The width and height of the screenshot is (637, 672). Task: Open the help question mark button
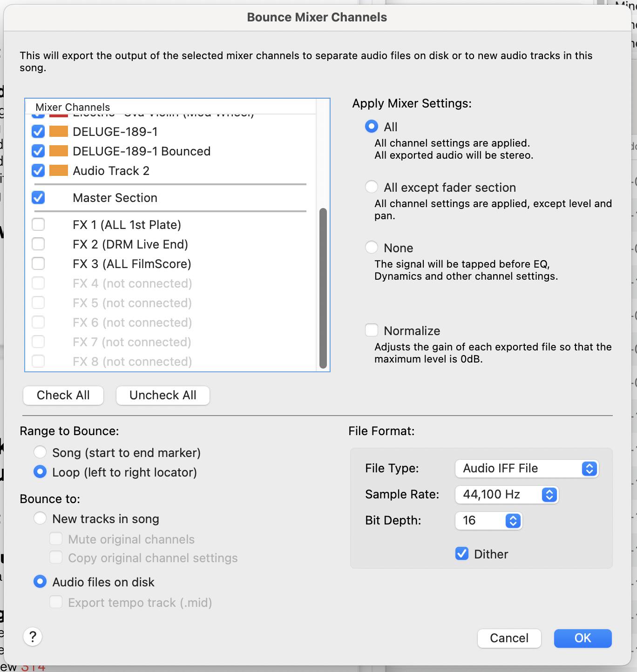tap(33, 636)
